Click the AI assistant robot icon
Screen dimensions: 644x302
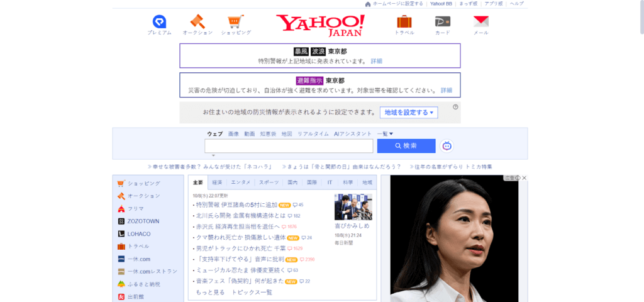[447, 146]
